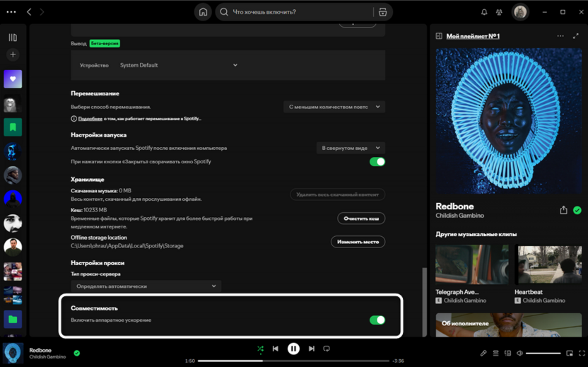Share Redbone with the share icon
Screen dimensions: 588x367
click(x=563, y=210)
